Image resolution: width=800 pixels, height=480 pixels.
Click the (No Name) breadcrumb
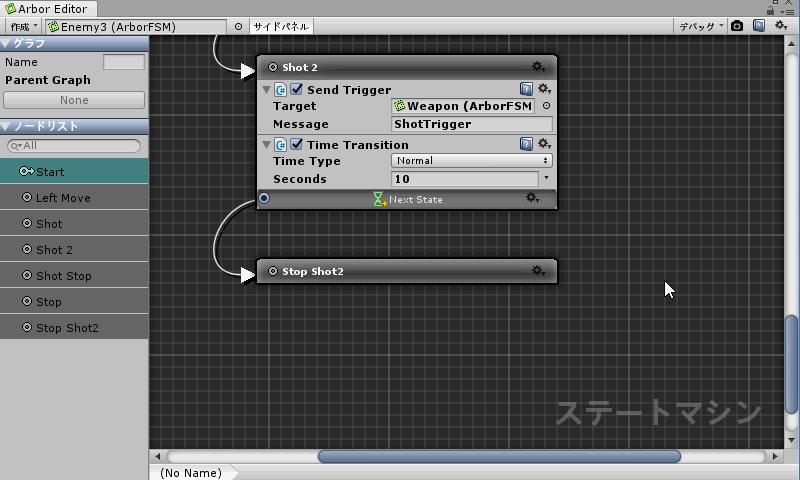[191, 473]
